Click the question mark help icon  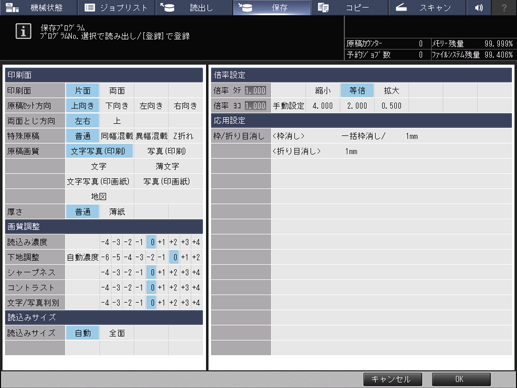tap(504, 7)
